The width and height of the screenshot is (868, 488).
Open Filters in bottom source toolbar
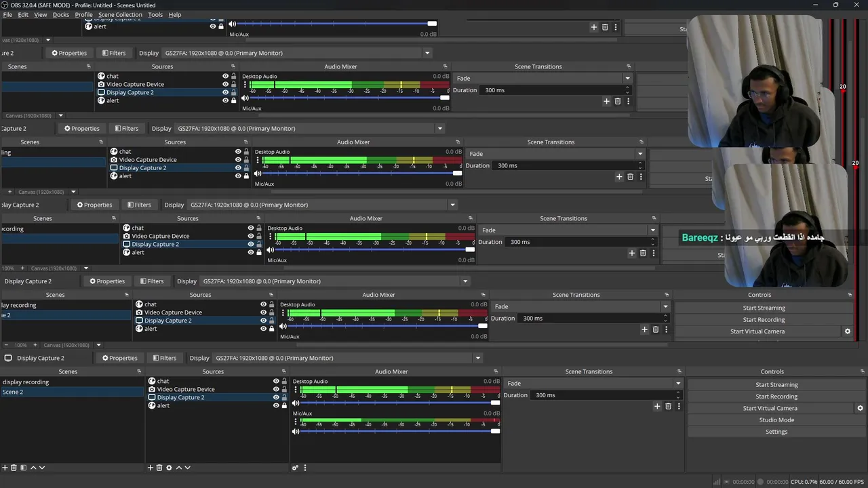click(165, 358)
